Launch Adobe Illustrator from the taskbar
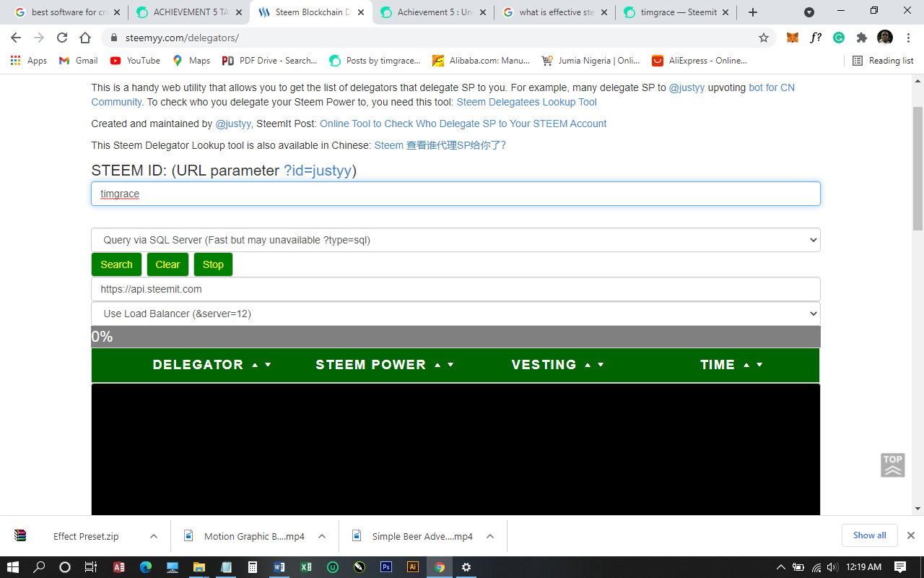924x578 pixels. (x=412, y=566)
